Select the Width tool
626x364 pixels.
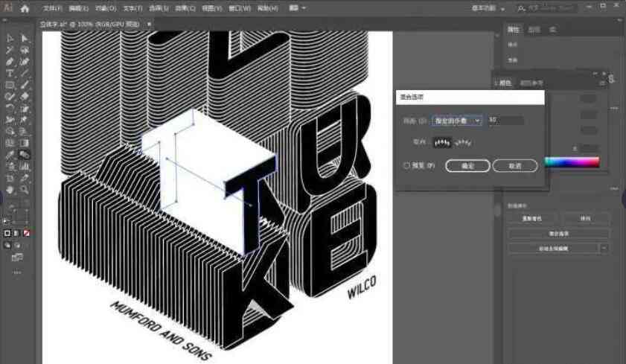[x=10, y=119]
